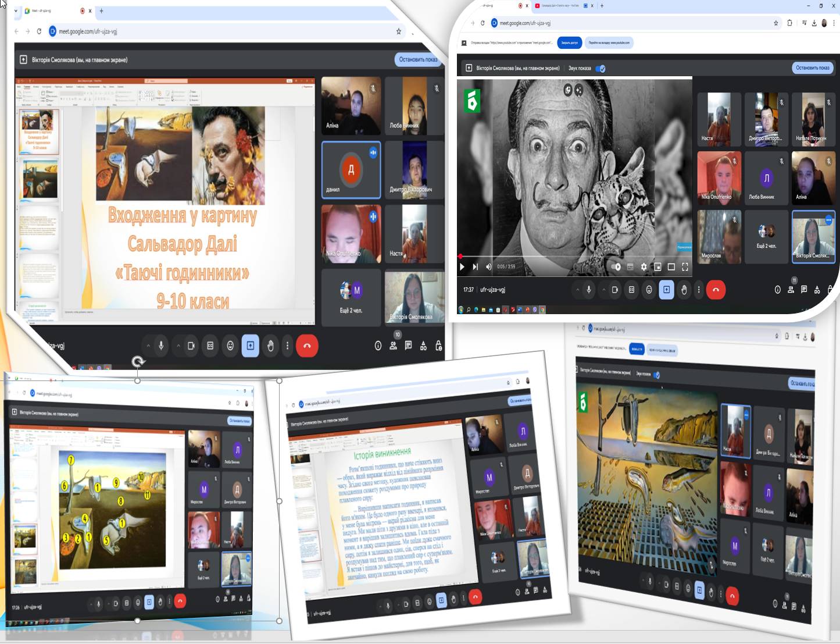Open host controls lock icon in the title-slide window
840x644 pixels.
tap(439, 346)
